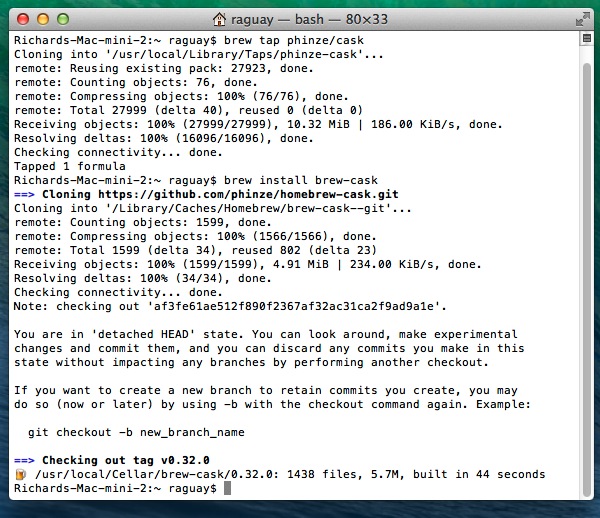Click commit hash 'af3fe61ae512f890f2367af32ac31ca2f9ad9a1e'
Screen dimensions: 600x518
[x=293, y=306]
